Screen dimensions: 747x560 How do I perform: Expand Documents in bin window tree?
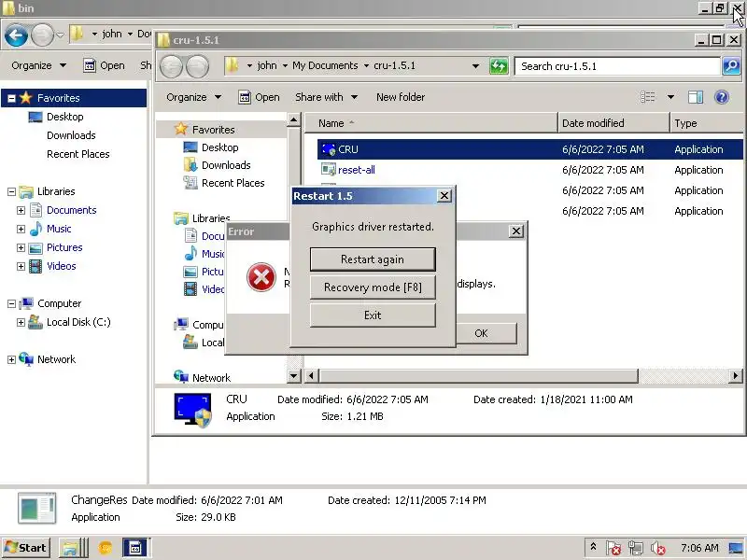tap(21, 211)
